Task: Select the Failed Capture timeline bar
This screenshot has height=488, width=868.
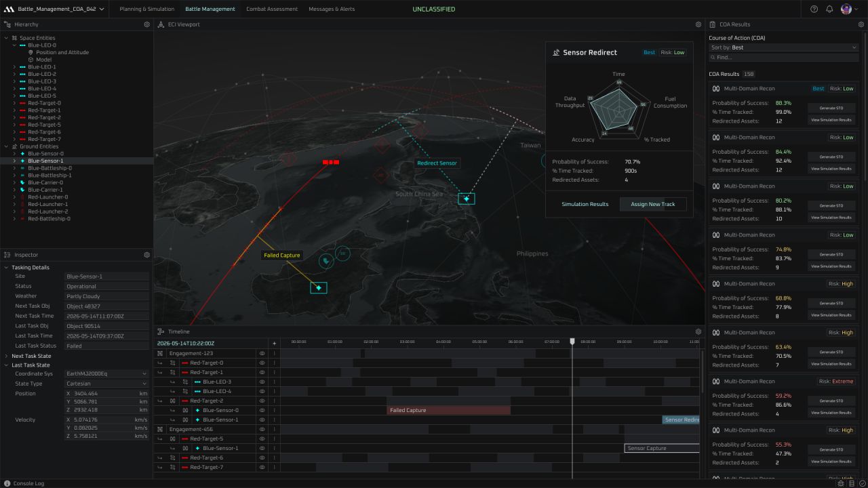Action: coord(448,410)
